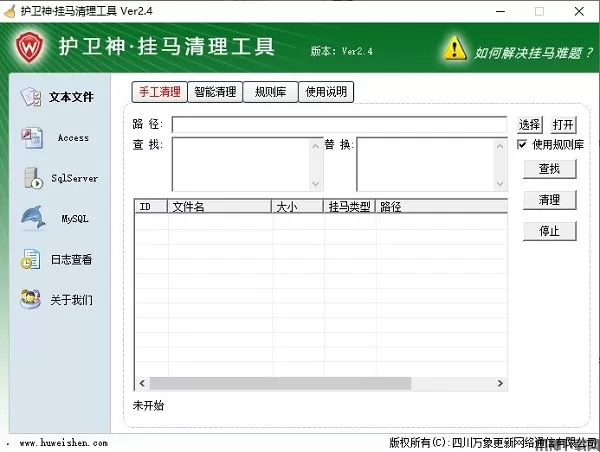Click the SqlServer server icon
The width and height of the screenshot is (600, 452).
(33, 178)
